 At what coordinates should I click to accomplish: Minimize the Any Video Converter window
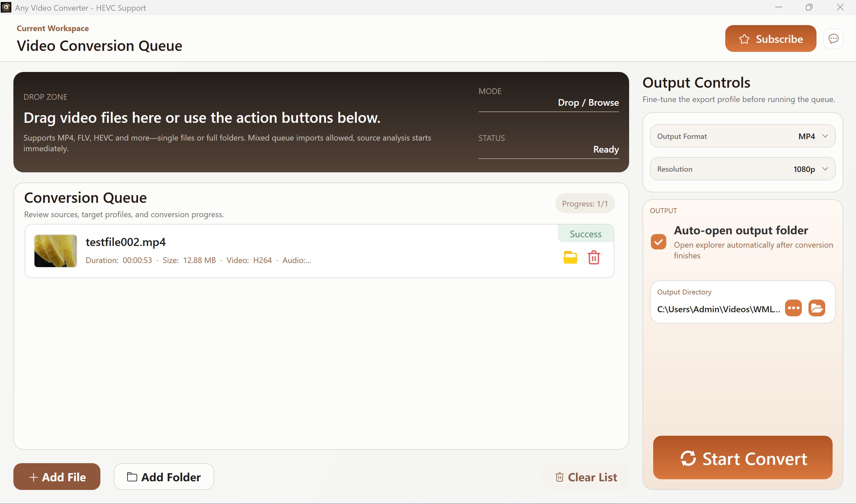point(779,7)
